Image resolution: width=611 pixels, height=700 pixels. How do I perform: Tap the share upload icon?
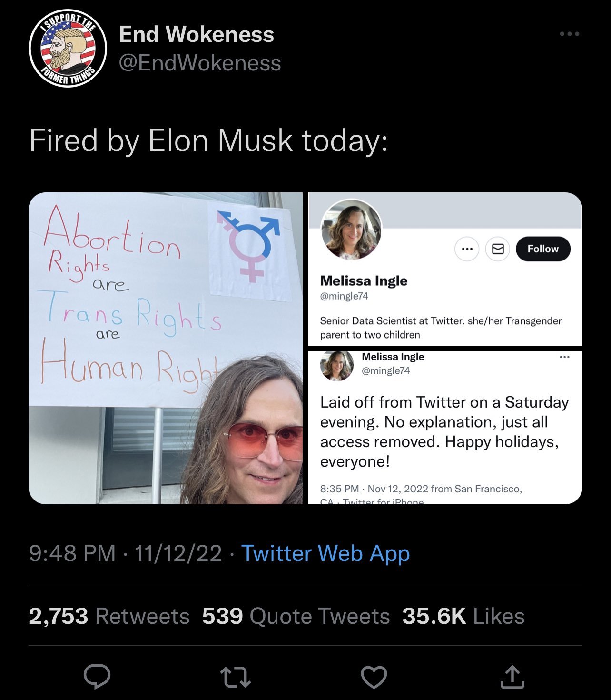tap(512, 677)
